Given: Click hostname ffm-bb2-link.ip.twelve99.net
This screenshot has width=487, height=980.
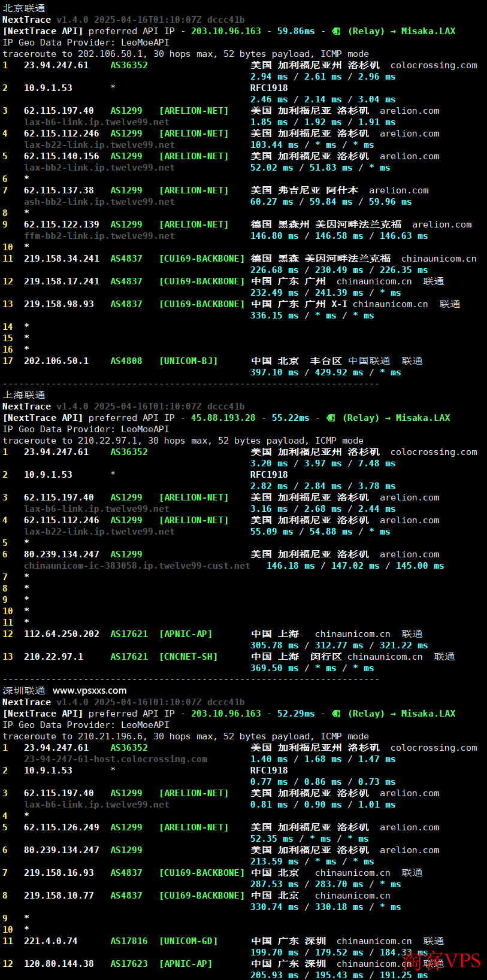Looking at the screenshot, I should (x=99, y=236).
